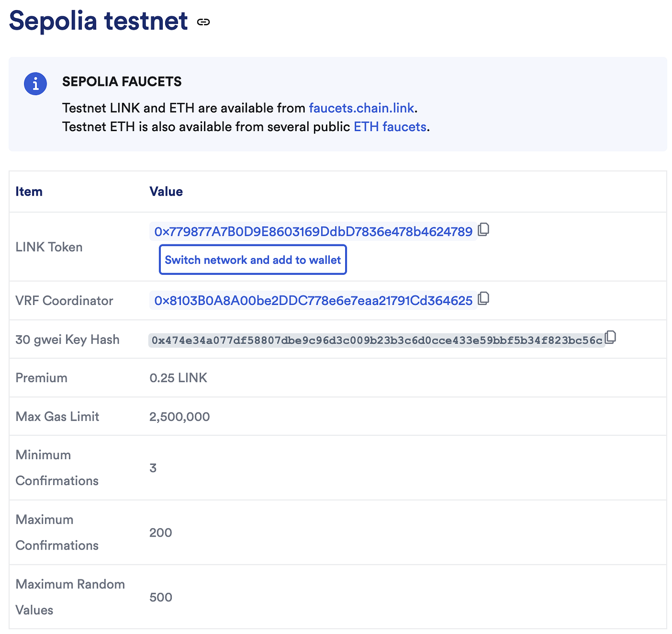Viewport: 672px width, 634px height.
Task: Click the Item column header
Action: pos(29,192)
